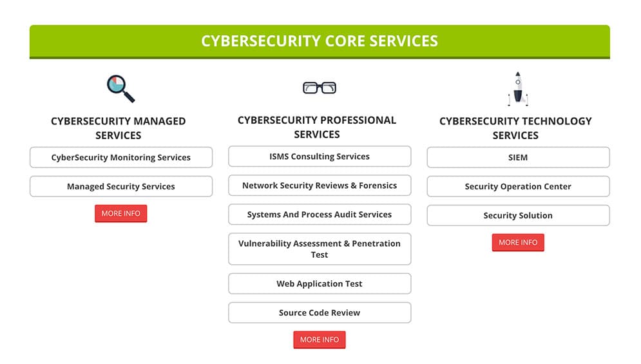Select Web Application Test

tap(320, 284)
